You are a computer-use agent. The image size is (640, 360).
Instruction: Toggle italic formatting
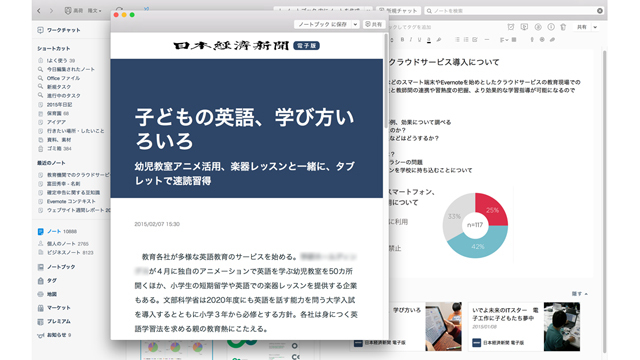(411, 40)
